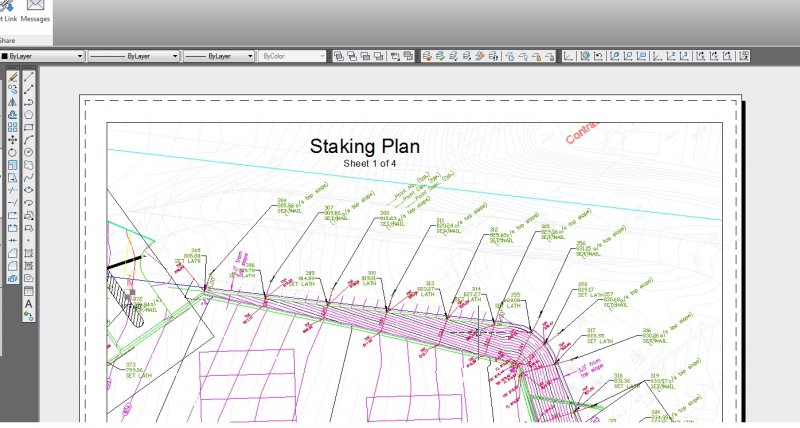Select the Table tool
800x428 pixels.
[x=29, y=291]
